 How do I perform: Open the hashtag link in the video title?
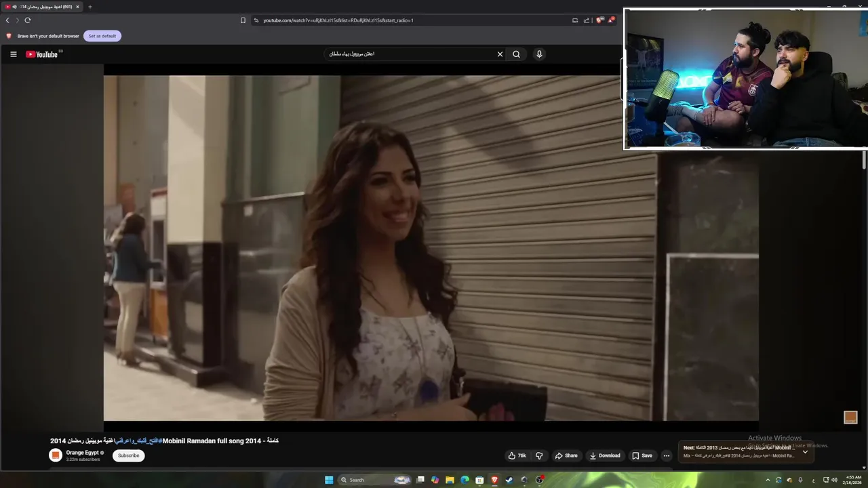(138, 441)
